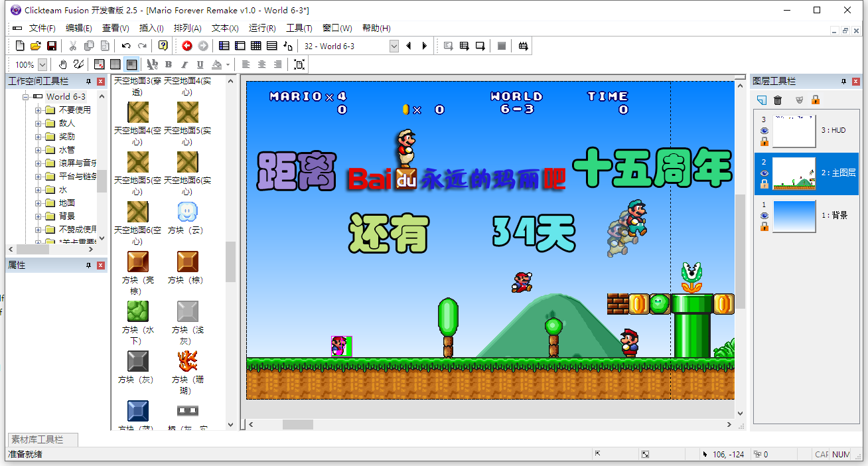Toggle lock on 2 : 主图层 layer

[x=764, y=184]
